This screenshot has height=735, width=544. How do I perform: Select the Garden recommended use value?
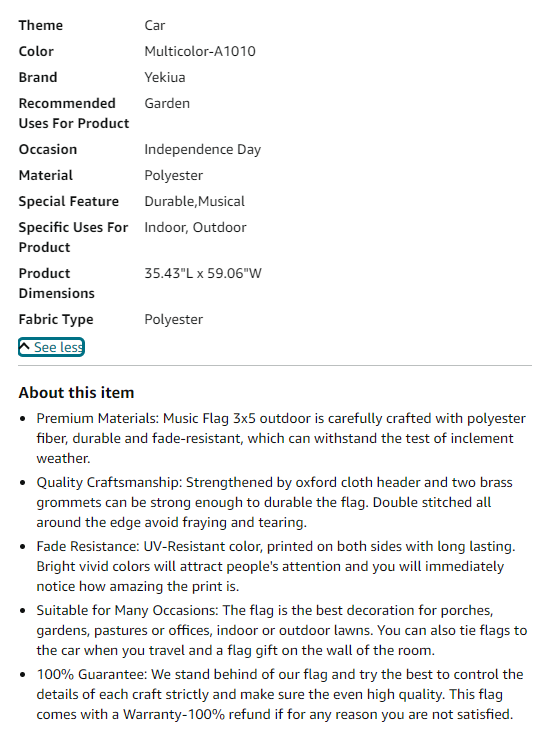point(167,104)
